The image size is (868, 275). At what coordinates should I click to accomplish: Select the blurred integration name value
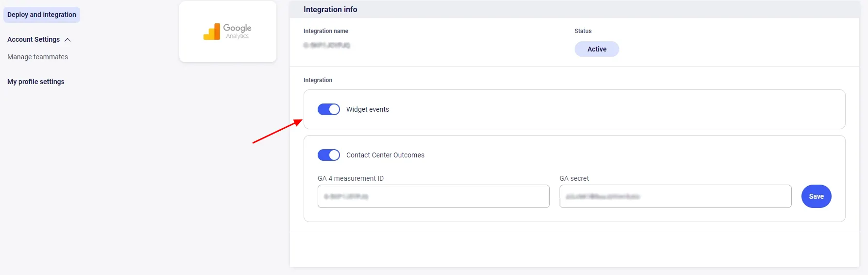[x=326, y=45]
